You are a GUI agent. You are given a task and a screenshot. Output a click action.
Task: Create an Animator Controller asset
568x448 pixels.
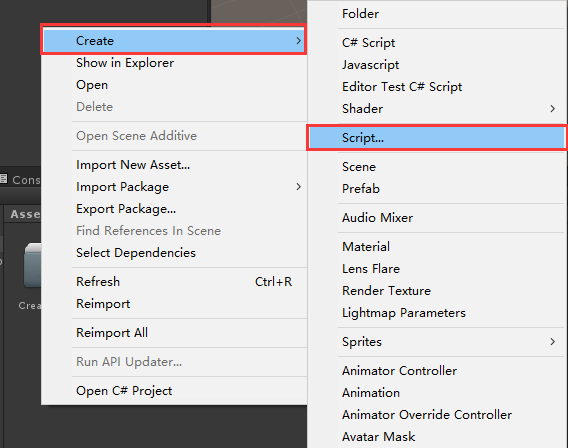pyautogui.click(x=400, y=371)
